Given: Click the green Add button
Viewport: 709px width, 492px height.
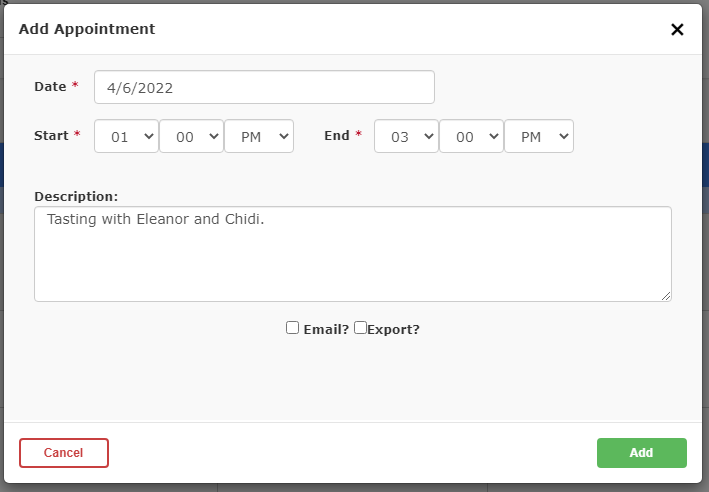Looking at the screenshot, I should coord(642,453).
